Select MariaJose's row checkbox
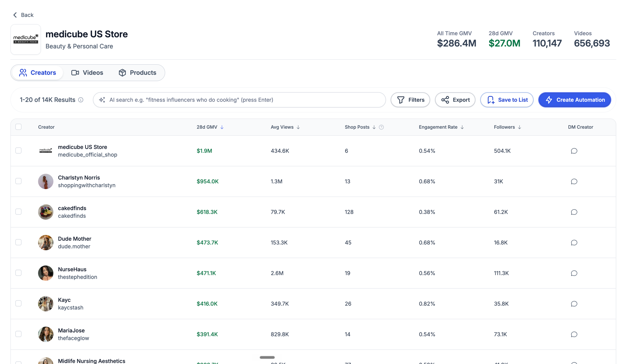 click(18, 334)
